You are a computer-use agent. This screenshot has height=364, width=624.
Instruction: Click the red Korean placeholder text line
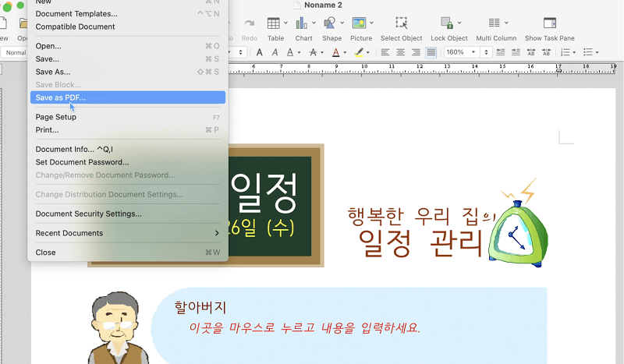tap(304, 328)
